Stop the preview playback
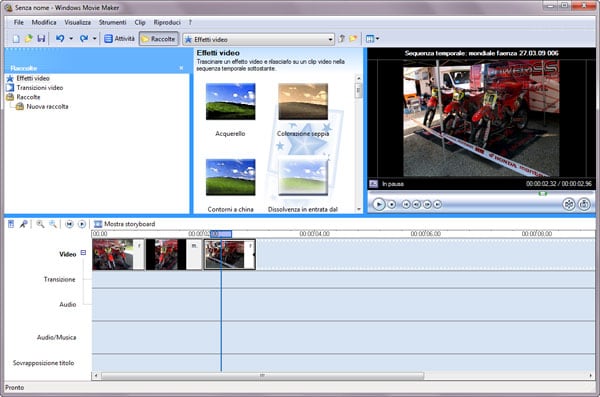Viewport: 600px width, 397px height. pyautogui.click(x=391, y=204)
